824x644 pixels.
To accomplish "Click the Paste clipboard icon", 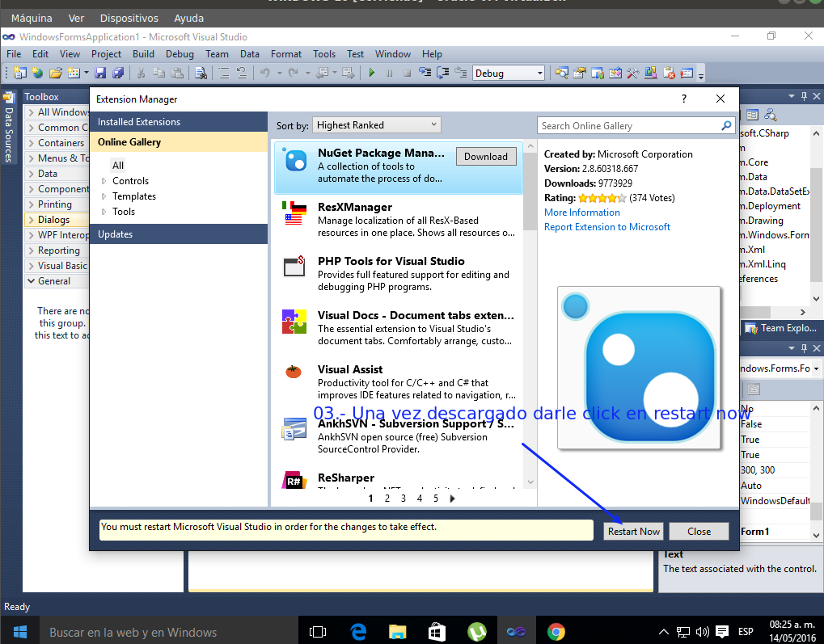I will 177,73.
